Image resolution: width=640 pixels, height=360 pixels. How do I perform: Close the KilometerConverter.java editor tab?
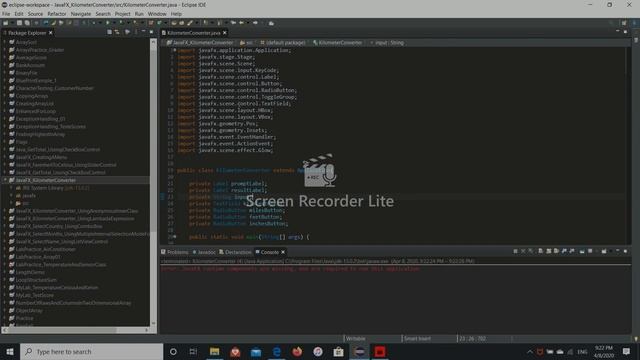224,33
